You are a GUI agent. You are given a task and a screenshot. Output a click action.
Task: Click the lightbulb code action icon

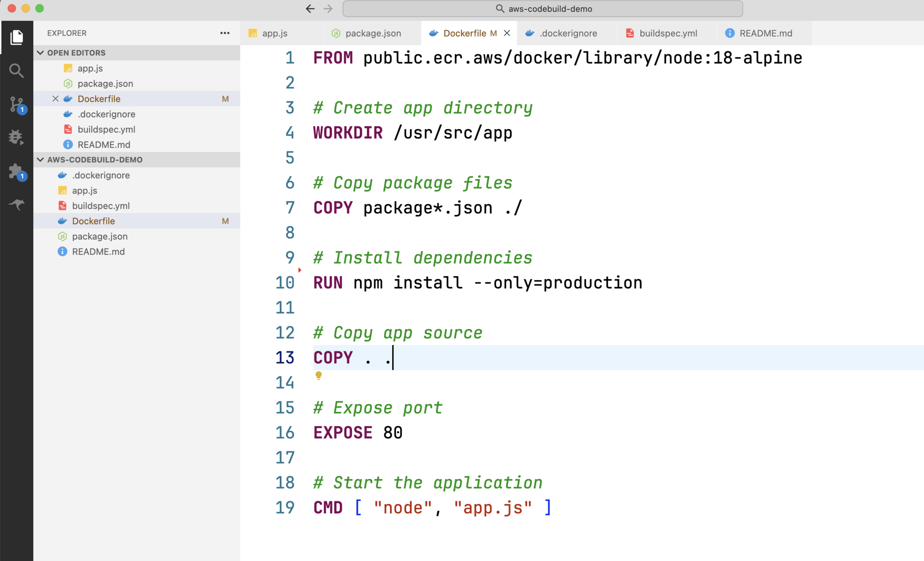319,376
